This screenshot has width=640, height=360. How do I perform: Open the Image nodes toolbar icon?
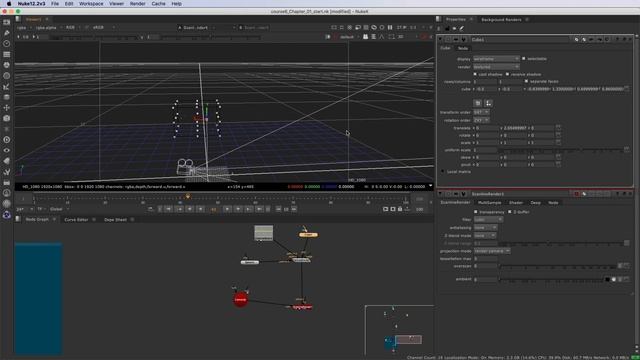tap(7, 22)
